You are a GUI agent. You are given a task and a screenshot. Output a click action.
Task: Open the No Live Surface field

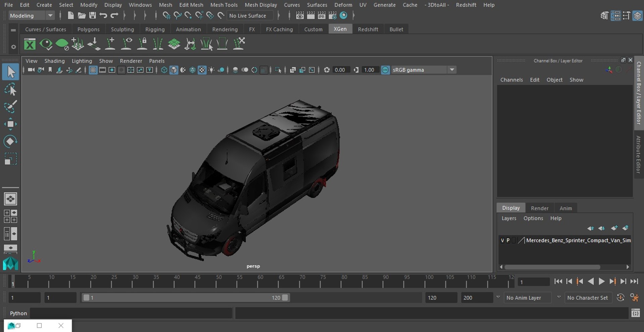coord(250,15)
